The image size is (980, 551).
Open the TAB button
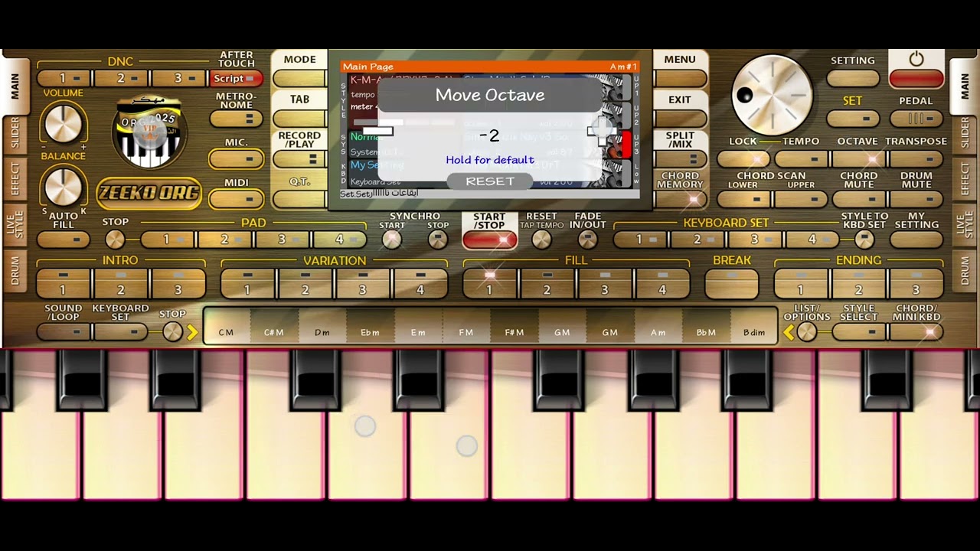point(299,119)
